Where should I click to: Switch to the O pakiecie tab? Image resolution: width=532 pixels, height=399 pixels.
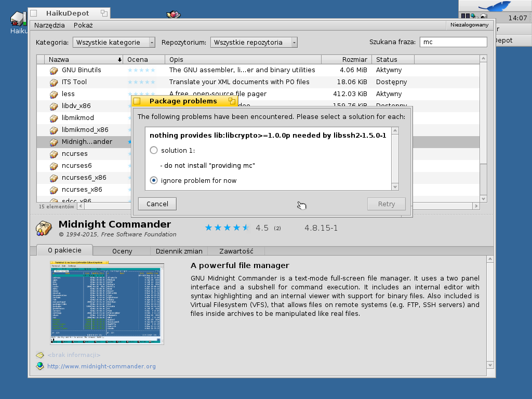tap(64, 250)
